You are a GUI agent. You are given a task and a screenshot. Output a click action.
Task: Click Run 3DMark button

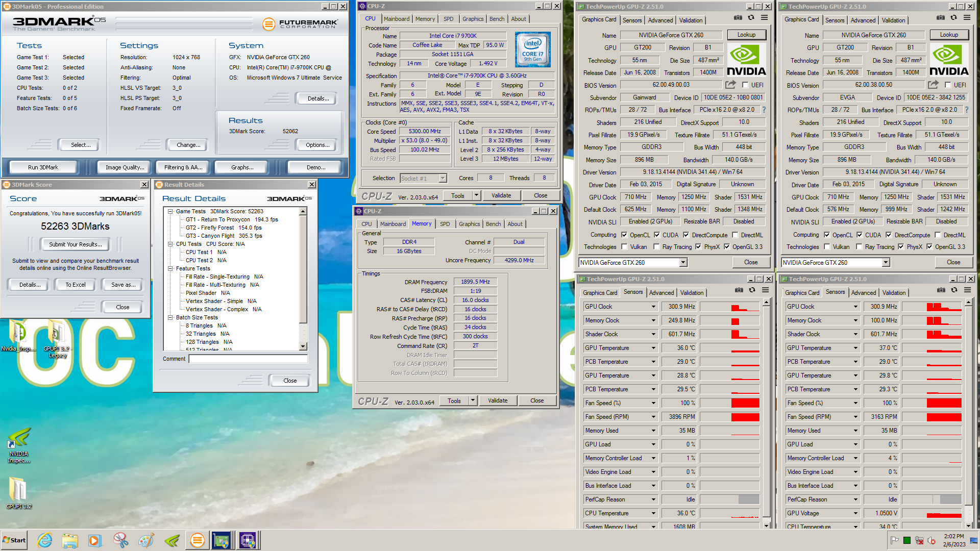click(43, 167)
